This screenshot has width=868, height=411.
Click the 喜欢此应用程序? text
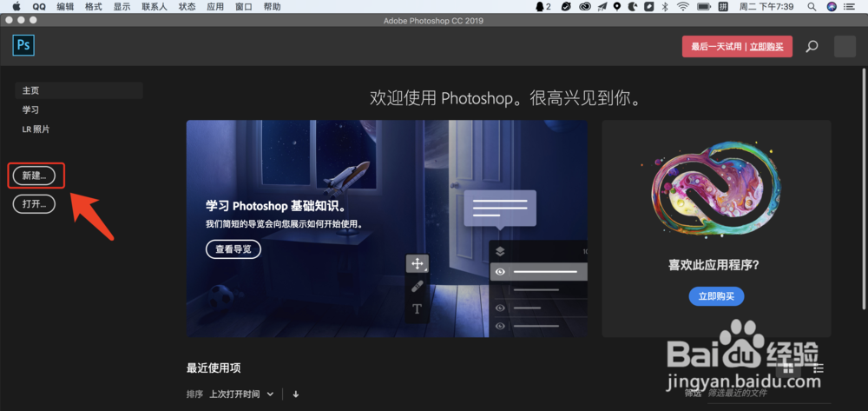pyautogui.click(x=713, y=265)
